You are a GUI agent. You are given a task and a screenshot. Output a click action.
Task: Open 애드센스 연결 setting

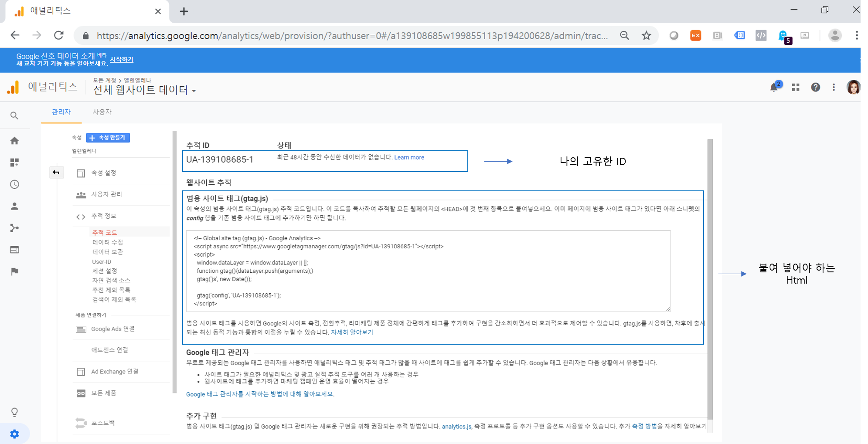coord(109,350)
